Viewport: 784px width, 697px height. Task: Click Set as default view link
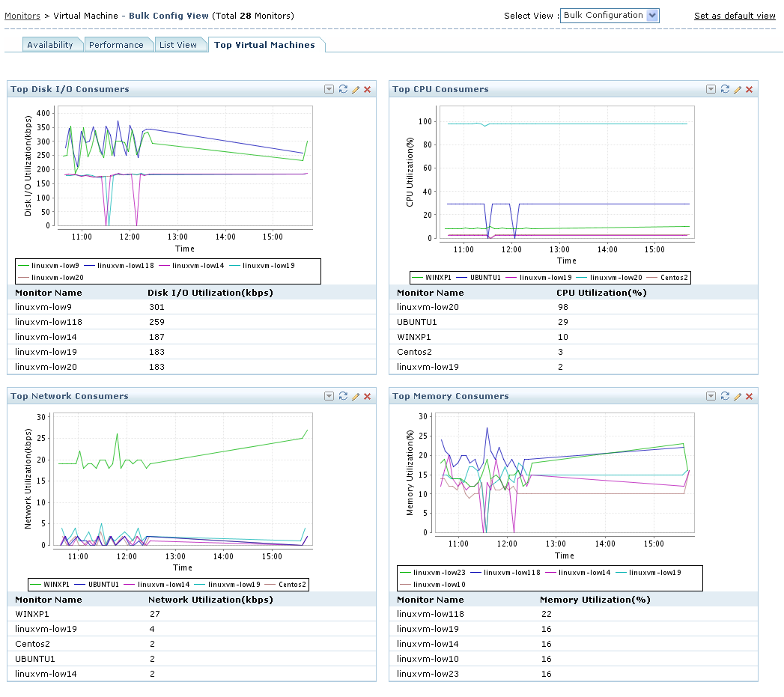[x=735, y=16]
